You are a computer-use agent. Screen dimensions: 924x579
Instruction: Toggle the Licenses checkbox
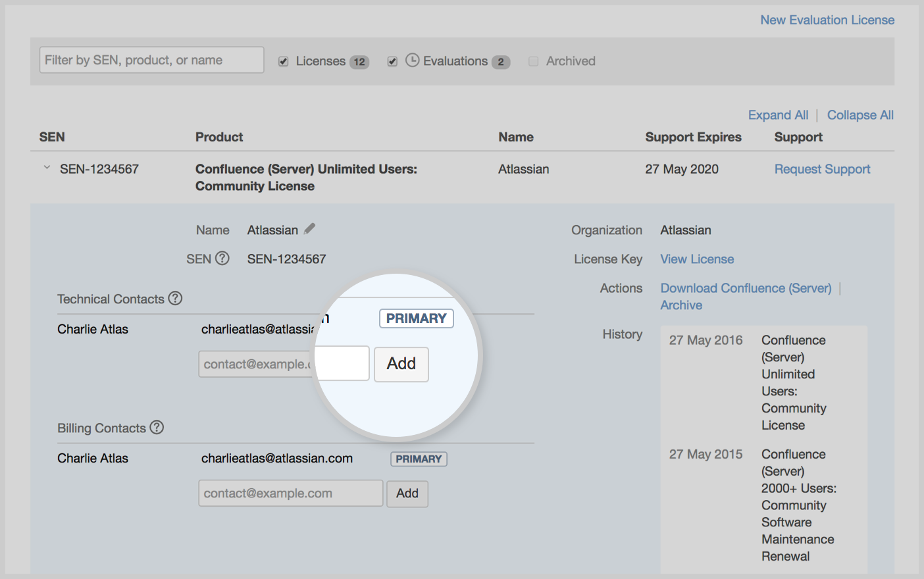click(284, 61)
